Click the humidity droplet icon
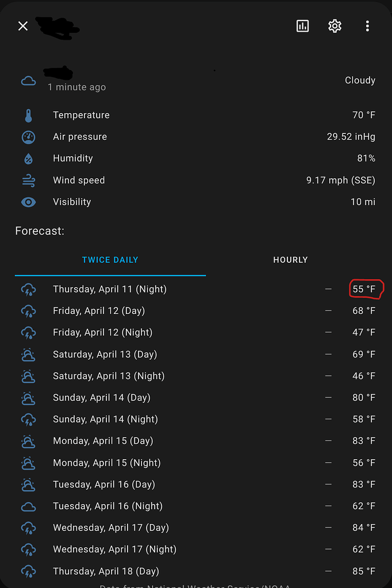 tap(29, 159)
